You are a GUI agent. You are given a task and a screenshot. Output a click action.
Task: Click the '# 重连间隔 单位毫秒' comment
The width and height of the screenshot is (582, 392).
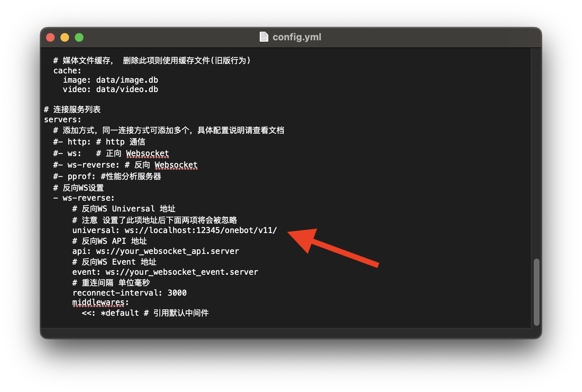111,283
